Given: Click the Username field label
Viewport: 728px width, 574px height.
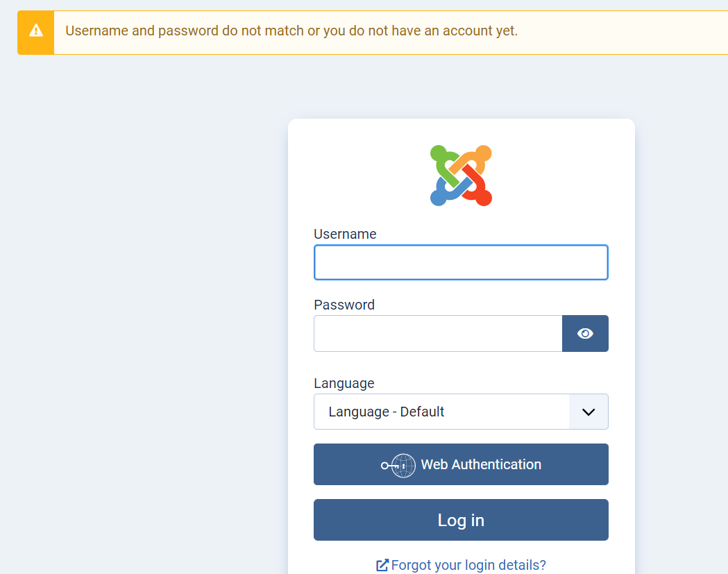Looking at the screenshot, I should tap(345, 234).
